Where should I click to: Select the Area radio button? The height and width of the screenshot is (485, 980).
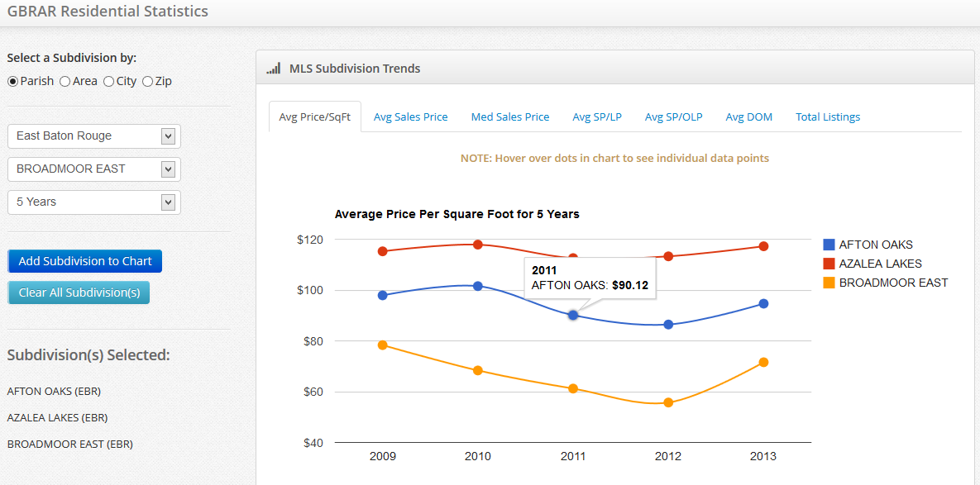tap(65, 82)
